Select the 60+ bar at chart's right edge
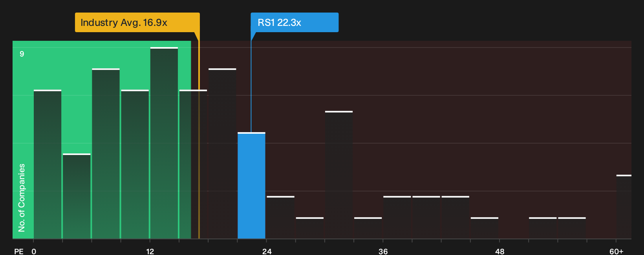 point(624,207)
